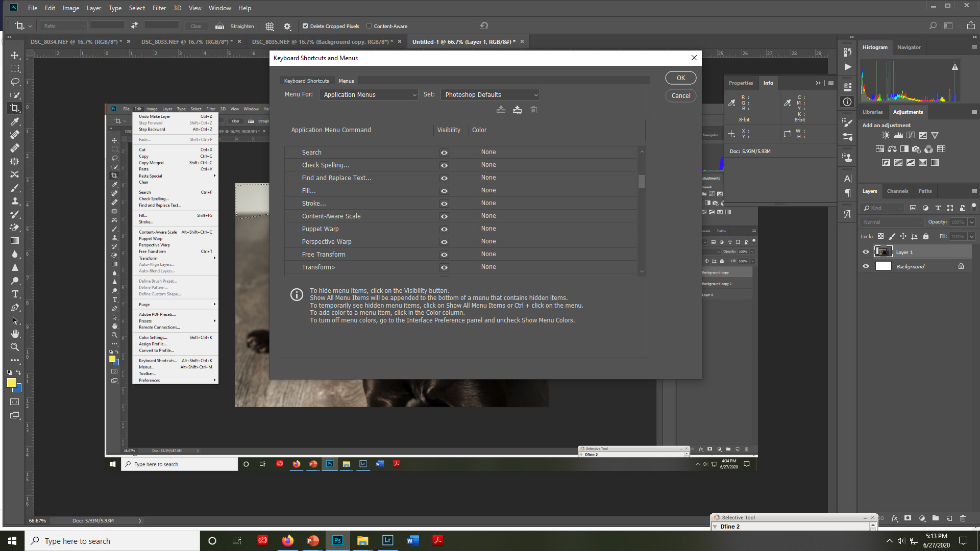Screen dimensions: 980x551
Task: Open Lightroom from the Windows taskbar
Action: tap(387, 540)
